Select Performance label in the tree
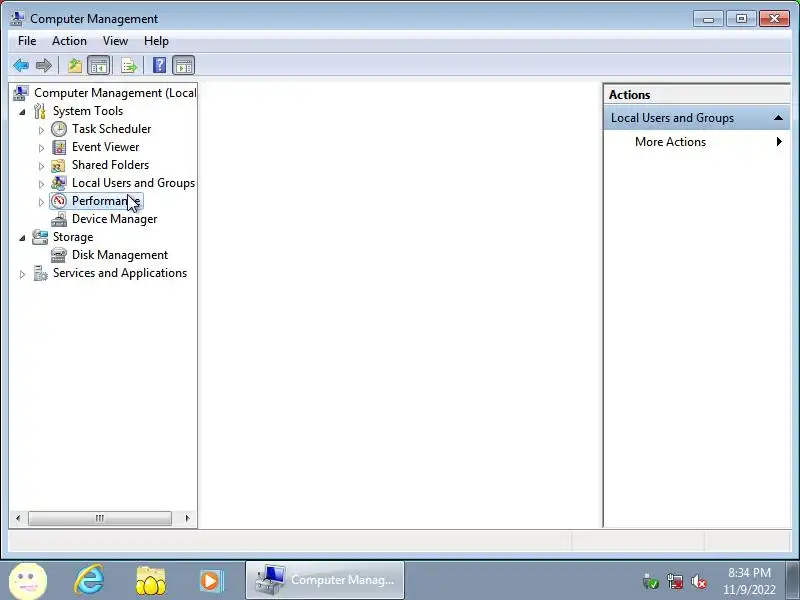 click(106, 201)
